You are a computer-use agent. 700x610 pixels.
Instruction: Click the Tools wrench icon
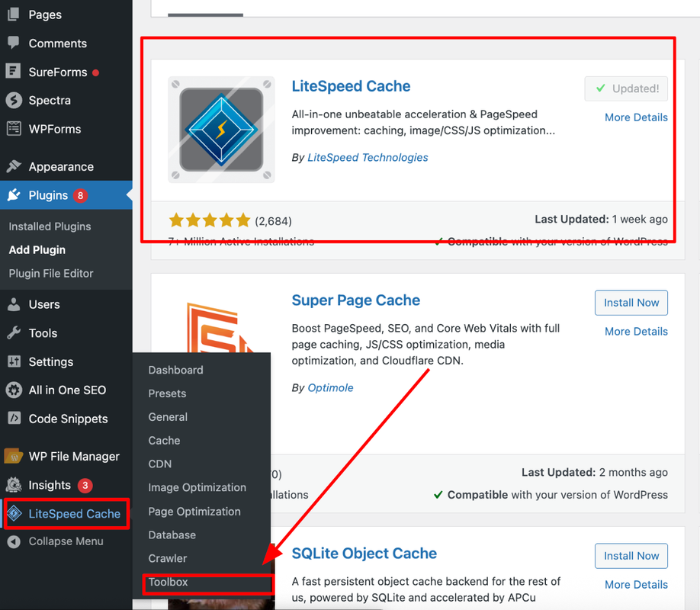coord(14,332)
